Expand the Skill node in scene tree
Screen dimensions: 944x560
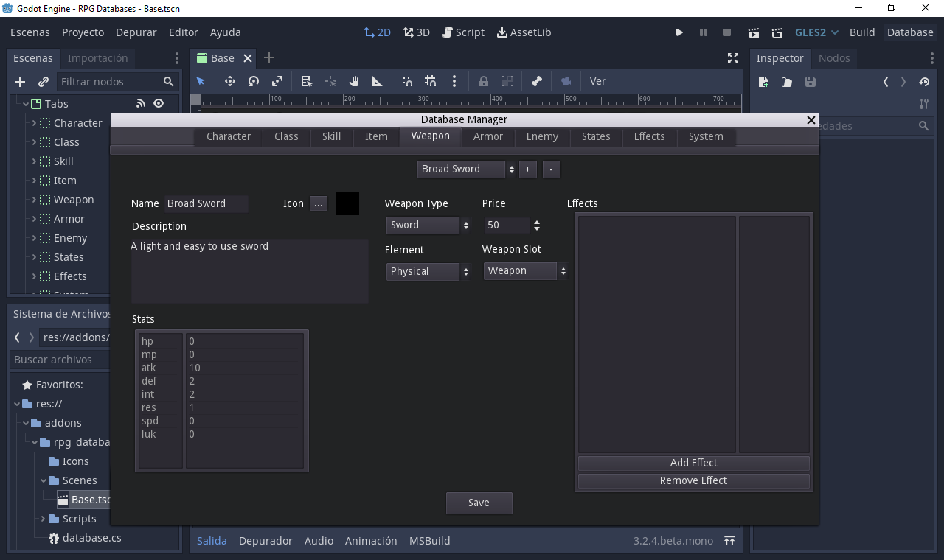point(34,161)
